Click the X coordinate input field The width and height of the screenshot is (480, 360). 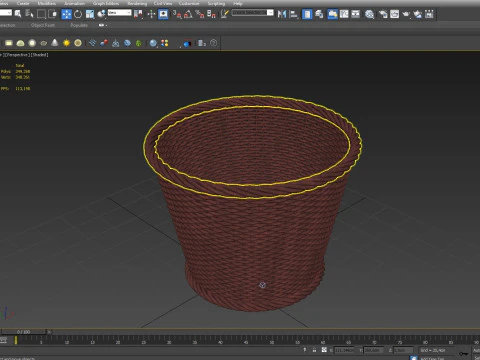coord(344,350)
